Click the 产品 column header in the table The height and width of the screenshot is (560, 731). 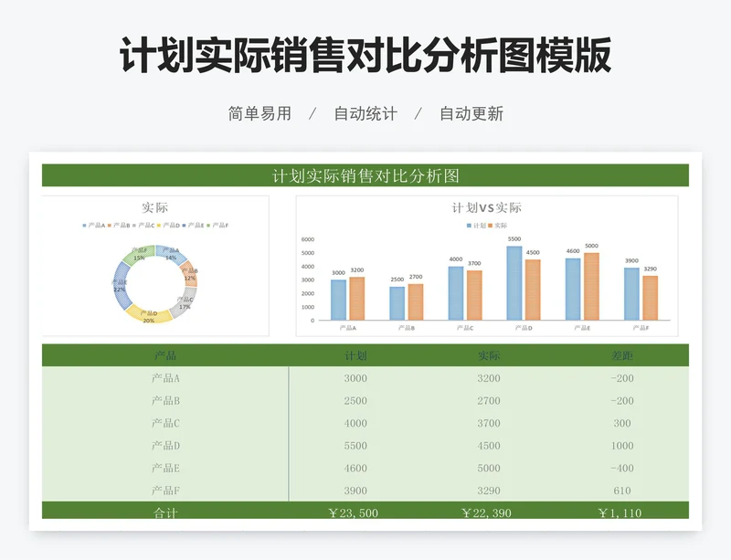click(x=165, y=355)
